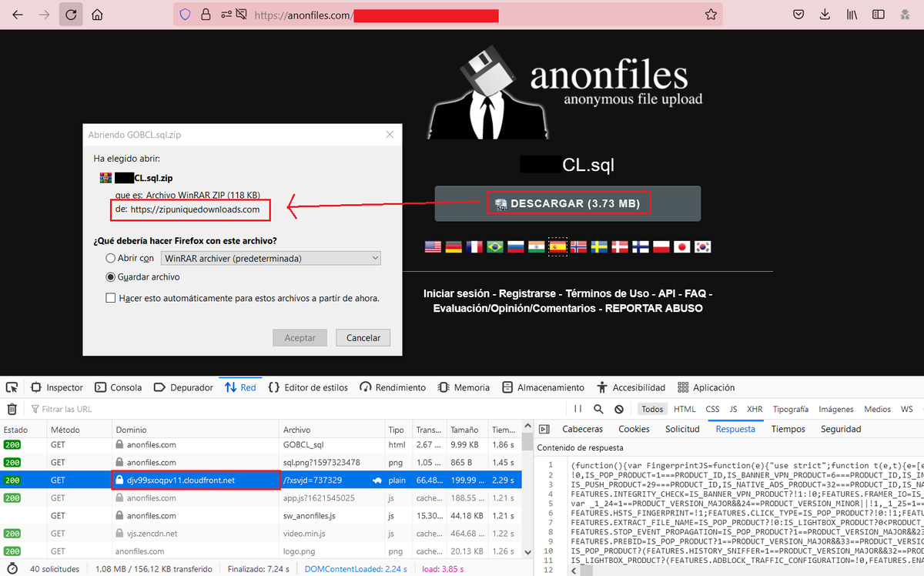Open the 'Iniciar sesión' link
This screenshot has height=576, width=924.
456,293
